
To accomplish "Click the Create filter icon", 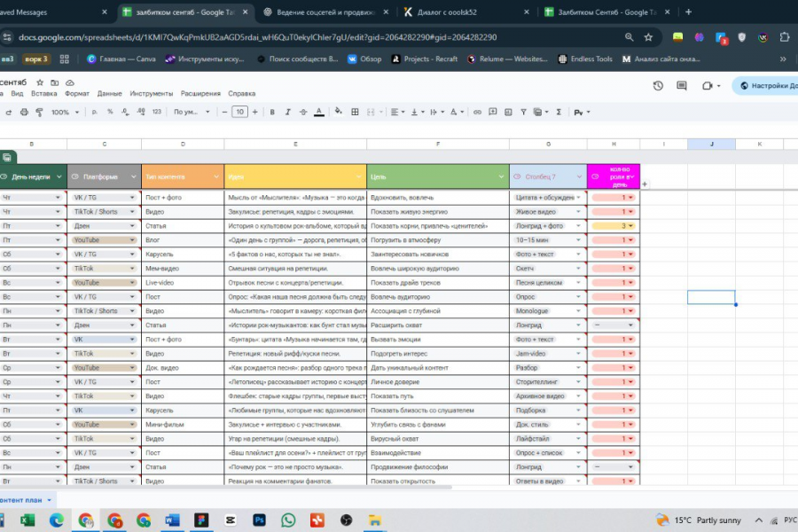I will tap(523, 112).
